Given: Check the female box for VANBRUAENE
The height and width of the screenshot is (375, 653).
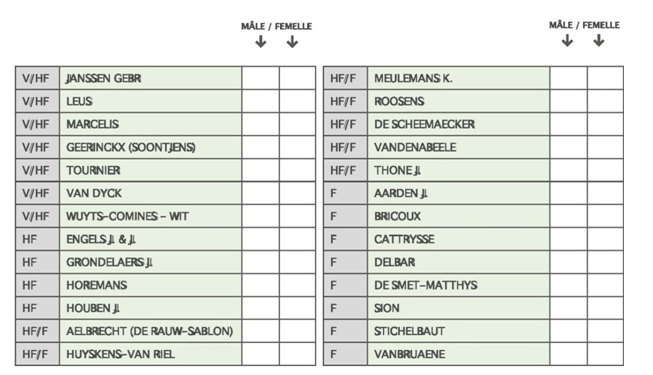Looking at the screenshot, I should [606, 354].
